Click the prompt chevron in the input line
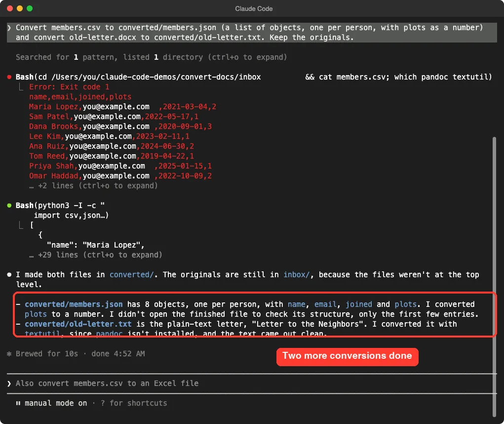This screenshot has height=424, width=504. coord(9,383)
